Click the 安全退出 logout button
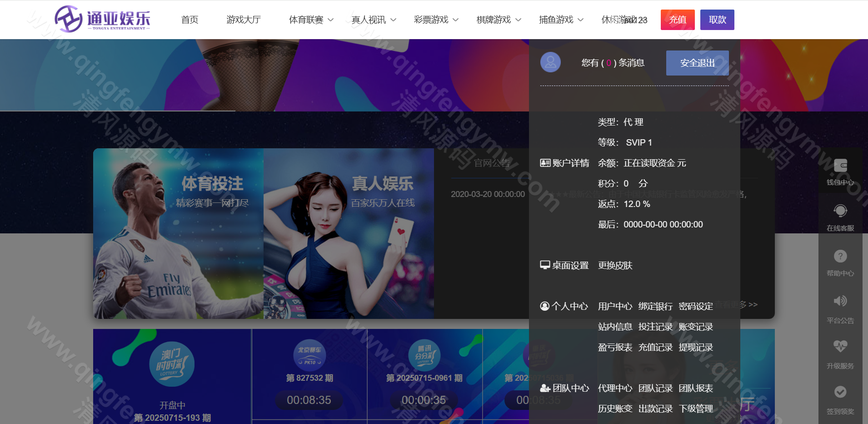Screen dimensions: 868x424 point(697,63)
